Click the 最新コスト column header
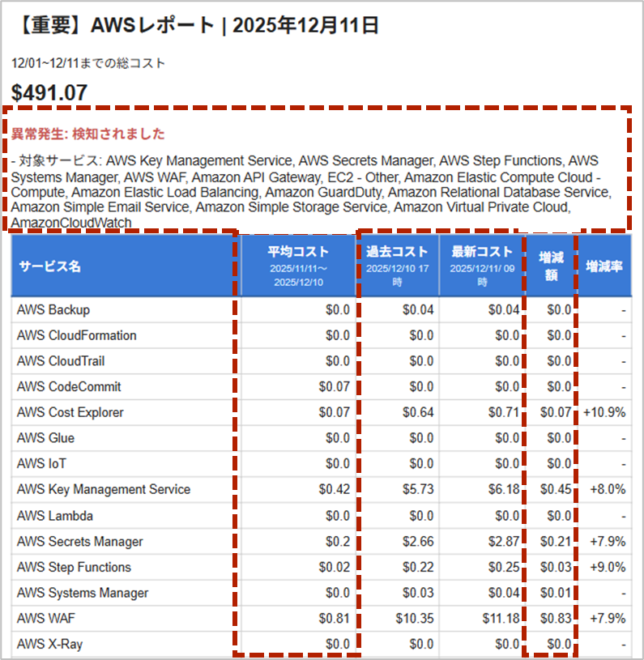 [481, 251]
